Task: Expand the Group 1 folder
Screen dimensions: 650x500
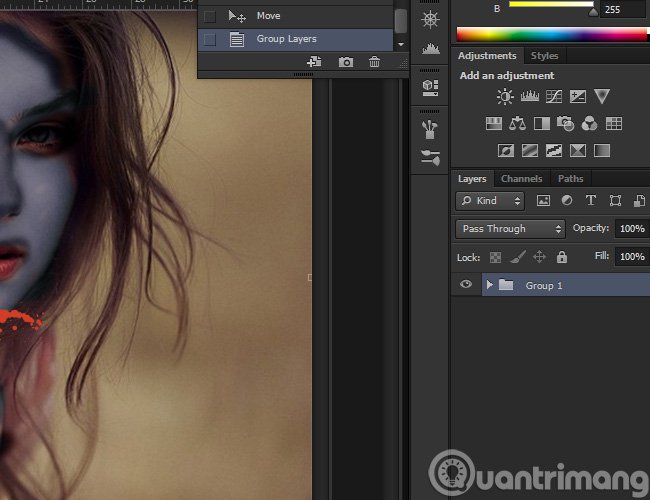Action: (489, 285)
